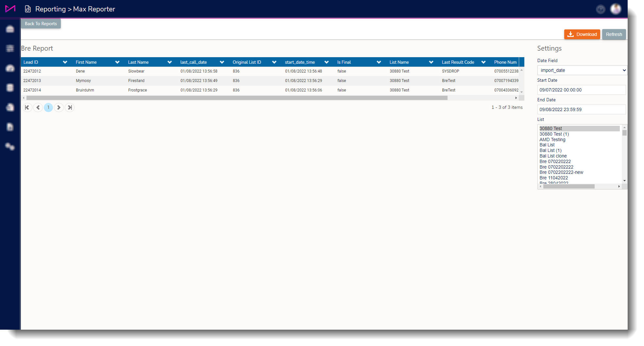Click the End Date input field
The width and height of the screenshot is (644, 346).
tap(582, 109)
